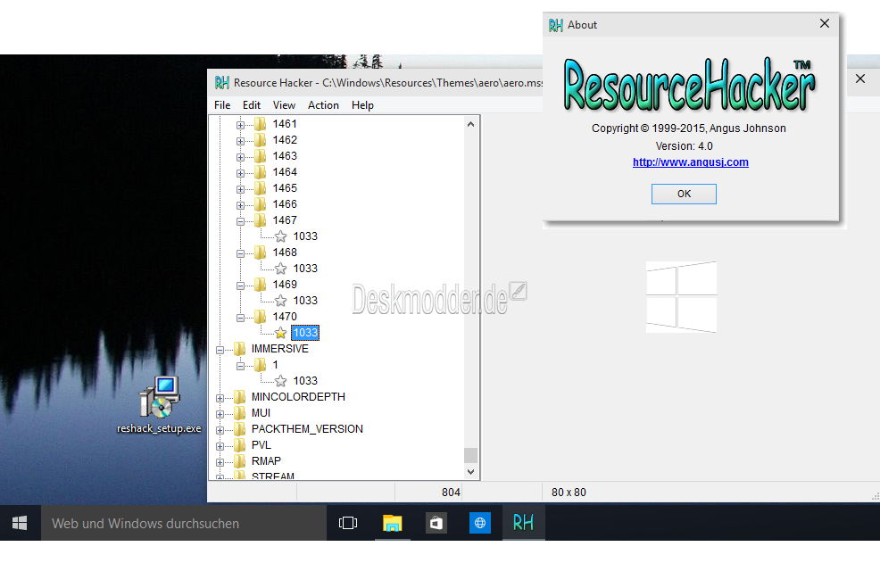Expand the 1463 tree node
Image resolution: width=880 pixels, height=588 pixels.
240,157
